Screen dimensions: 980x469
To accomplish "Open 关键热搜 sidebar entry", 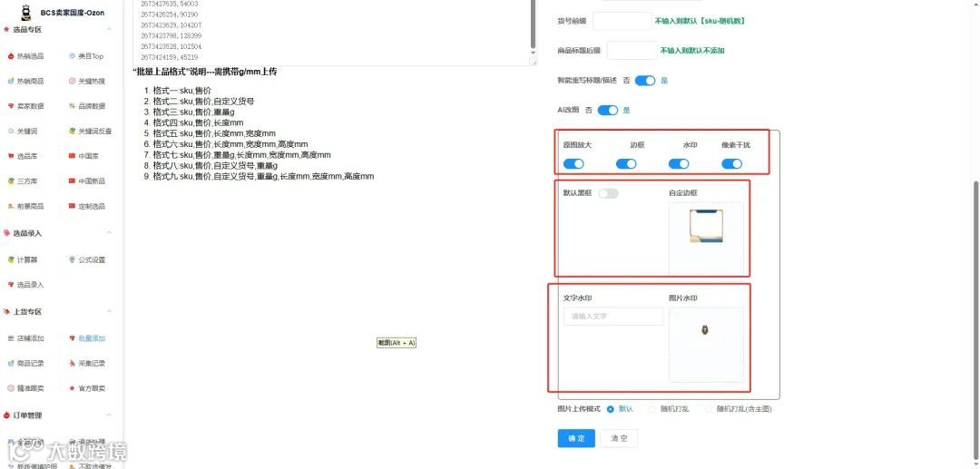I will point(87,81).
